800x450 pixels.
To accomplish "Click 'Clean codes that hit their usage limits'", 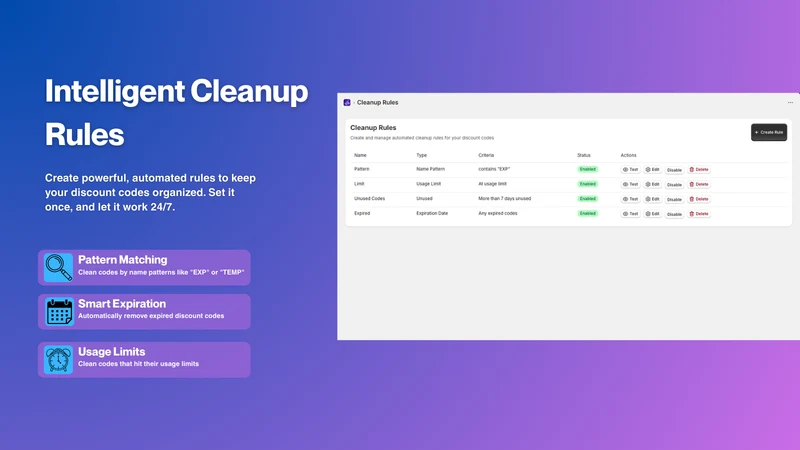I will tap(138, 364).
